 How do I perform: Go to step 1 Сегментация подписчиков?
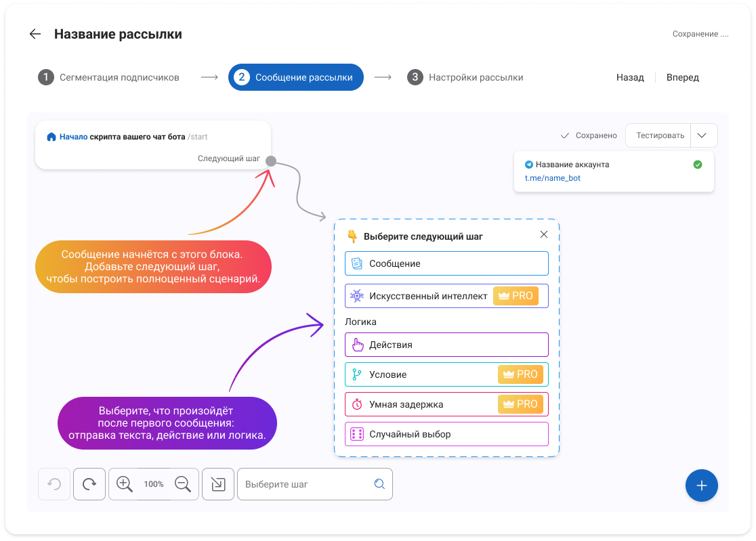[x=109, y=77]
